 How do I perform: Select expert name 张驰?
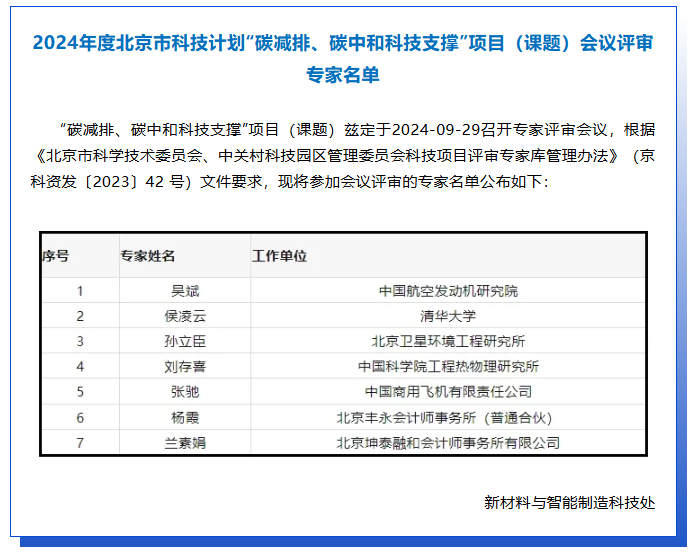[x=185, y=392]
